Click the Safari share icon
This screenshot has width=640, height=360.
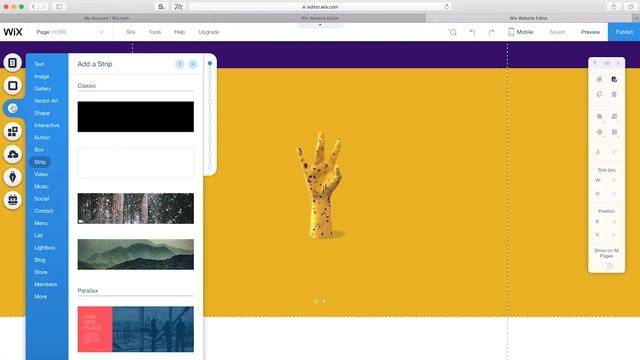pyautogui.click(x=613, y=7)
